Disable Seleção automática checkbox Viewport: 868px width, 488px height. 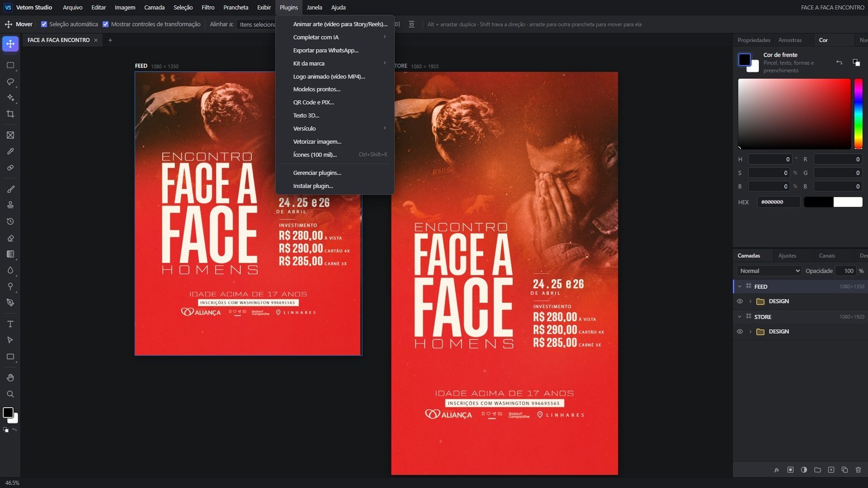44,24
